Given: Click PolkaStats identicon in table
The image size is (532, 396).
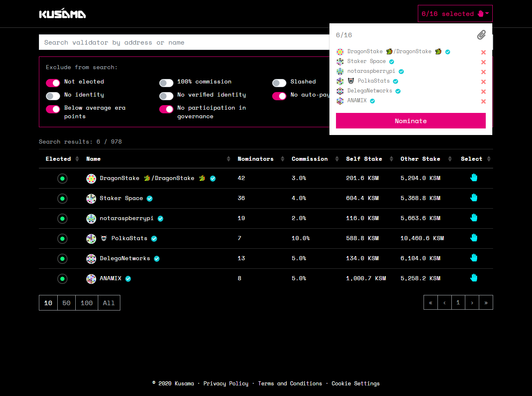Looking at the screenshot, I should point(91,239).
